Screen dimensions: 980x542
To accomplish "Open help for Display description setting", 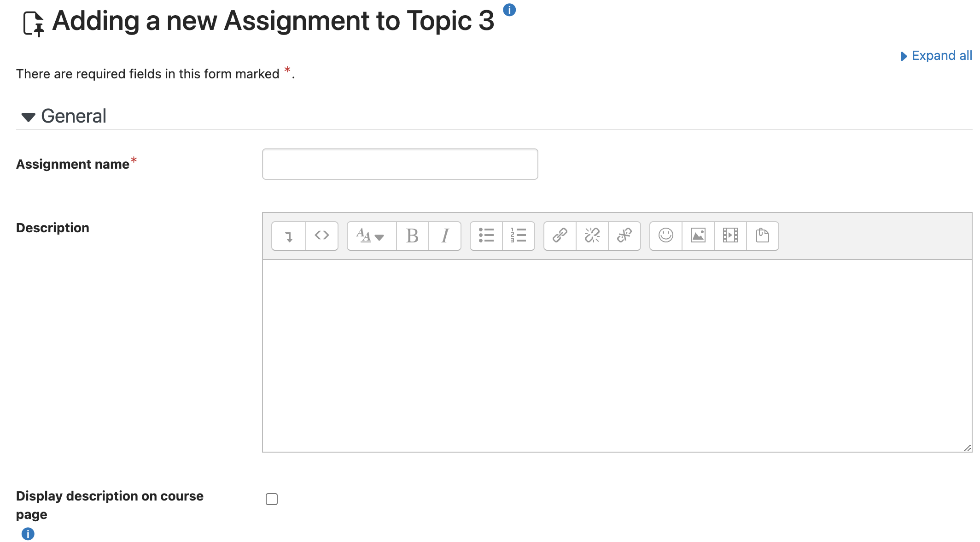I will [x=28, y=534].
